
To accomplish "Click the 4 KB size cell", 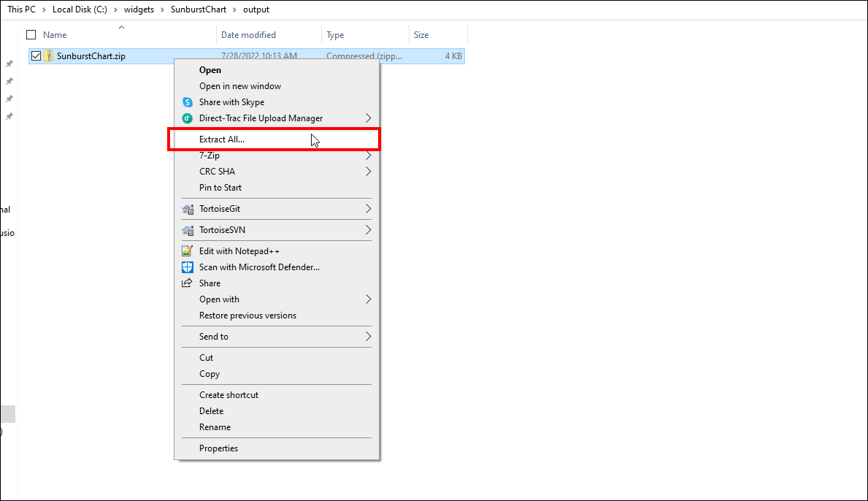I will tap(453, 56).
